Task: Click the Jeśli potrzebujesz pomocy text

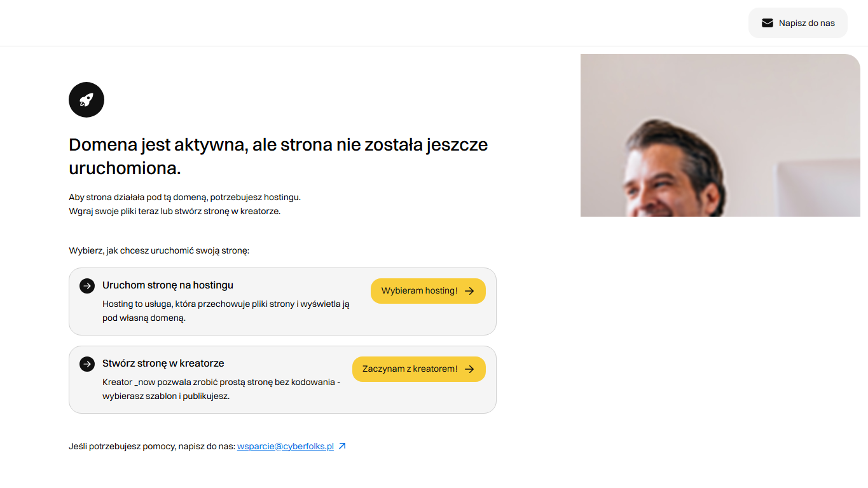Action: click(x=152, y=447)
